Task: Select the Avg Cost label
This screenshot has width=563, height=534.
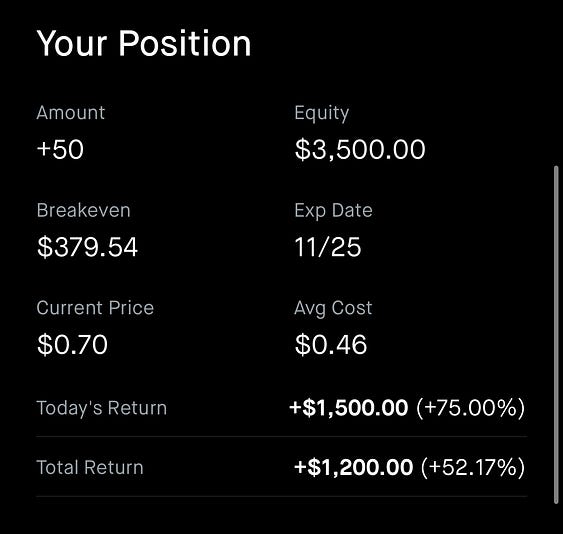Action: pyautogui.click(x=333, y=308)
